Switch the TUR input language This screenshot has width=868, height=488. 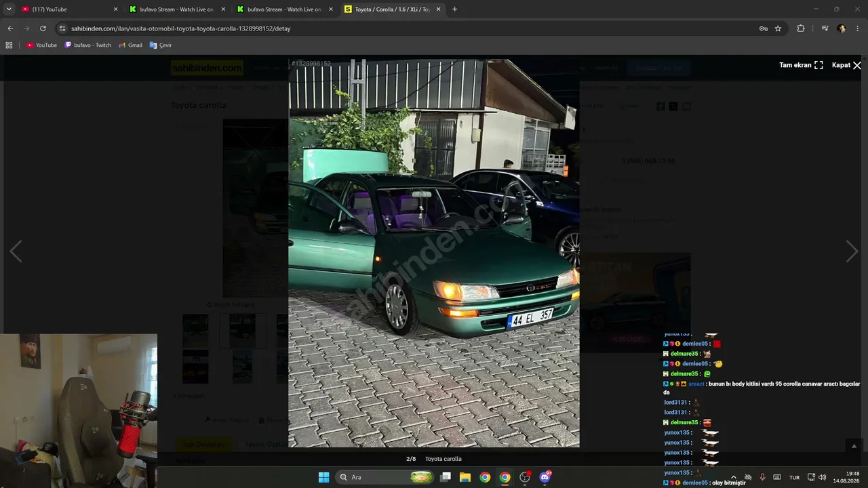pos(794,477)
